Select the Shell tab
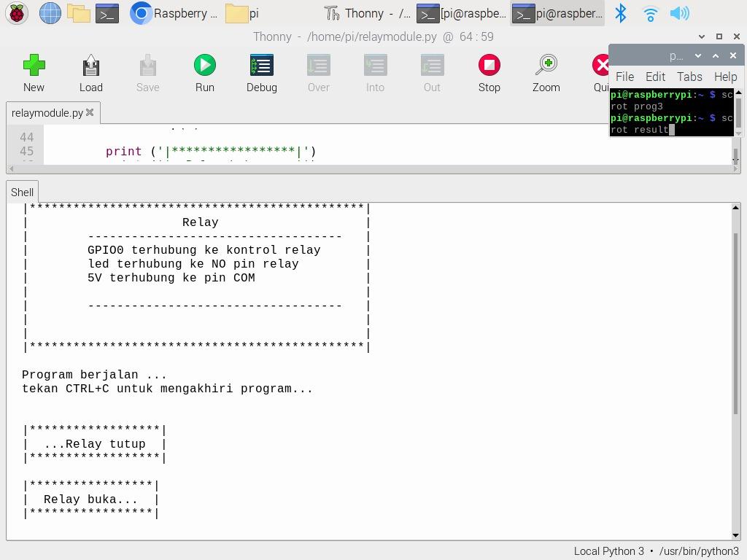 pos(22,192)
